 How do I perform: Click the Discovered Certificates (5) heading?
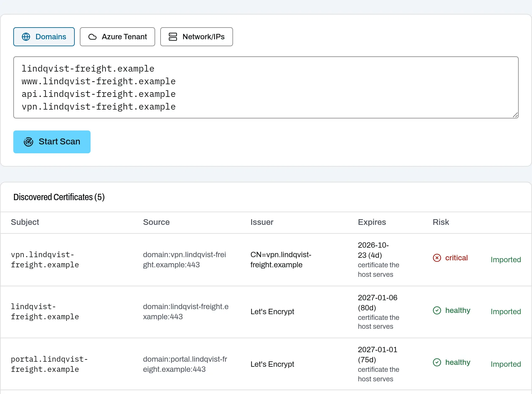(59, 197)
